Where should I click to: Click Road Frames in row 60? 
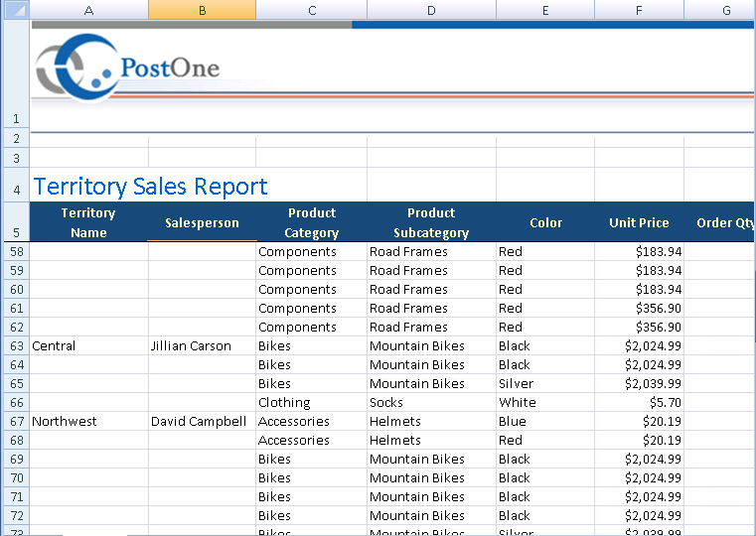(x=431, y=290)
